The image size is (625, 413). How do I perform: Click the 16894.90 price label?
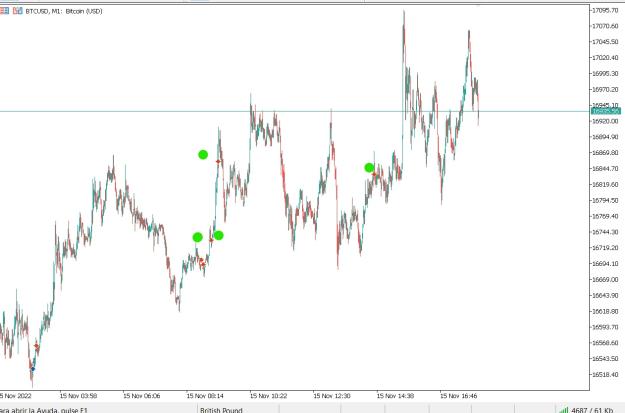coord(605,137)
